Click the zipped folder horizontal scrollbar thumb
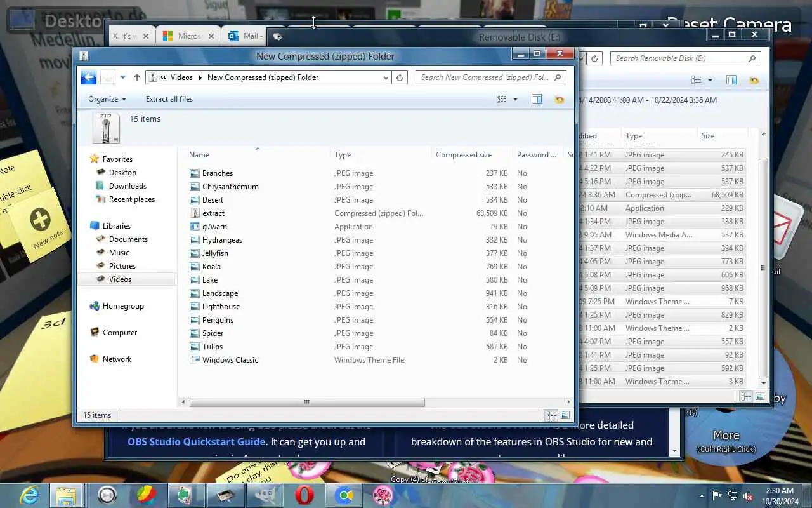 [x=307, y=402]
